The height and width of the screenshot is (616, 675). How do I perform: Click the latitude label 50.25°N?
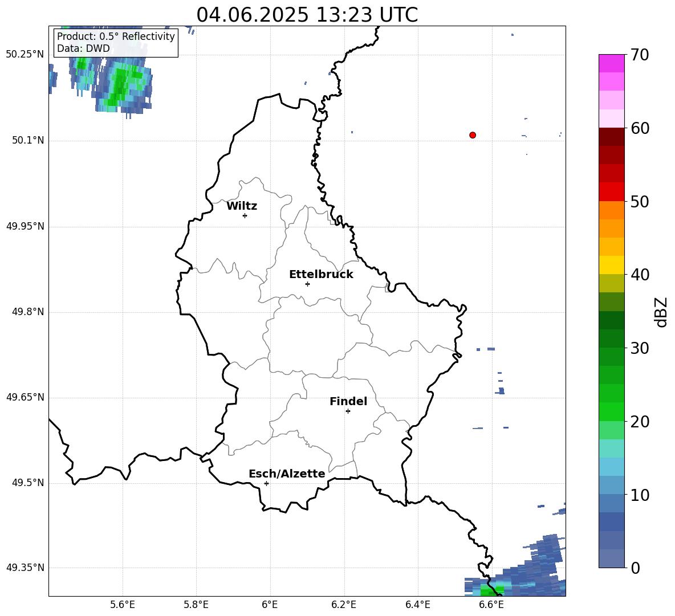[x=25, y=55]
